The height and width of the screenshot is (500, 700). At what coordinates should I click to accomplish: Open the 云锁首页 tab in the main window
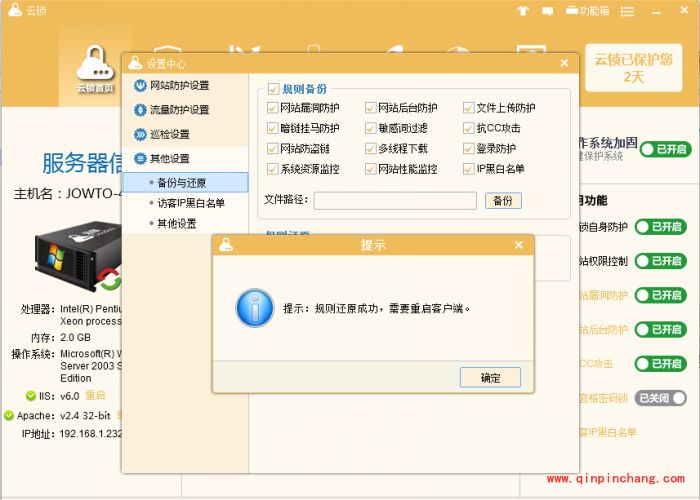(x=95, y=68)
